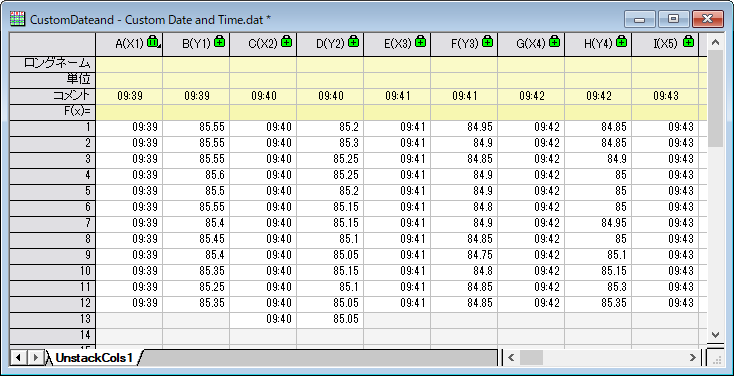
Task: Click cell 85.45 in column B(Y1)
Action: pos(196,239)
